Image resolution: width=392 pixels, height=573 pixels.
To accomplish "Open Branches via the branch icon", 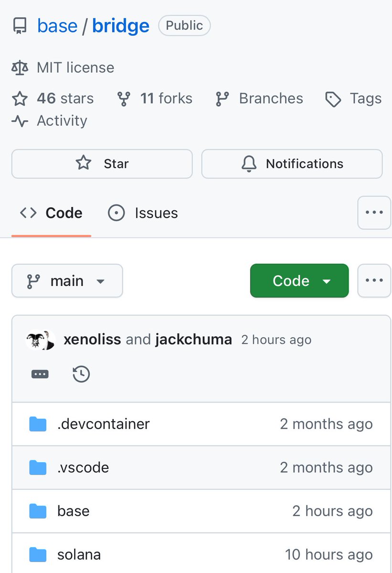I will [x=222, y=98].
